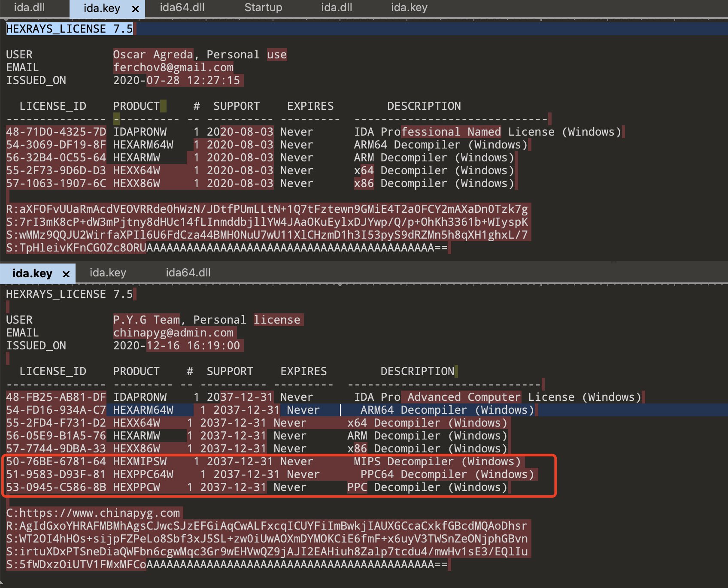
Task: Click the line starting S:TpHleivKFnCG0
Action: pos(227,248)
